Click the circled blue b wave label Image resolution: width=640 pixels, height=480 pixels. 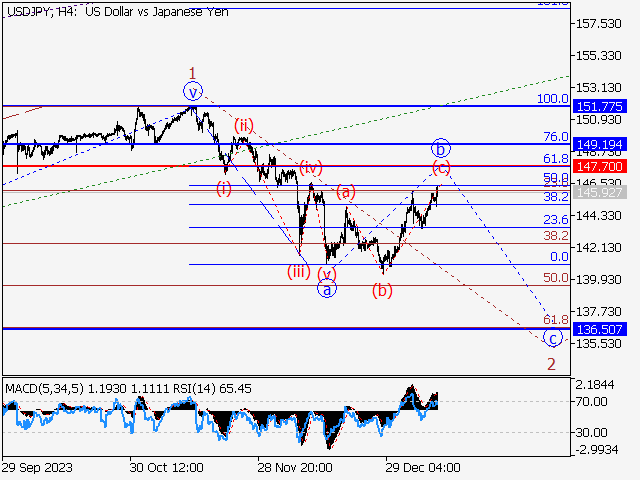pyautogui.click(x=441, y=149)
